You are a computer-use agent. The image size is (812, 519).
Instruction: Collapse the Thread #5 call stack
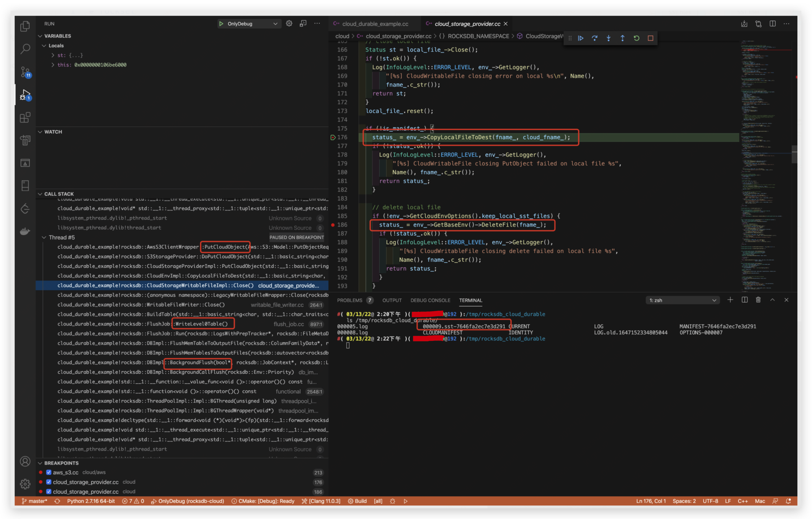point(44,237)
